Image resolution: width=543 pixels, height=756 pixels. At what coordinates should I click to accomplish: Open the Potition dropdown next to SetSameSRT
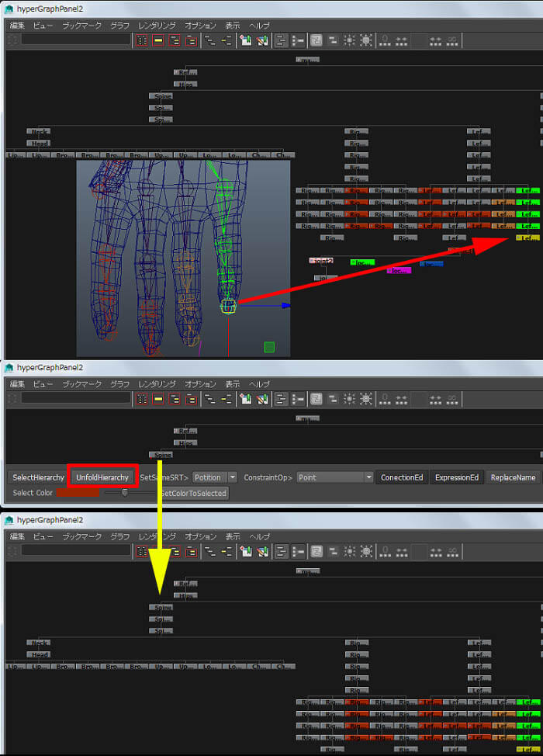tap(214, 477)
